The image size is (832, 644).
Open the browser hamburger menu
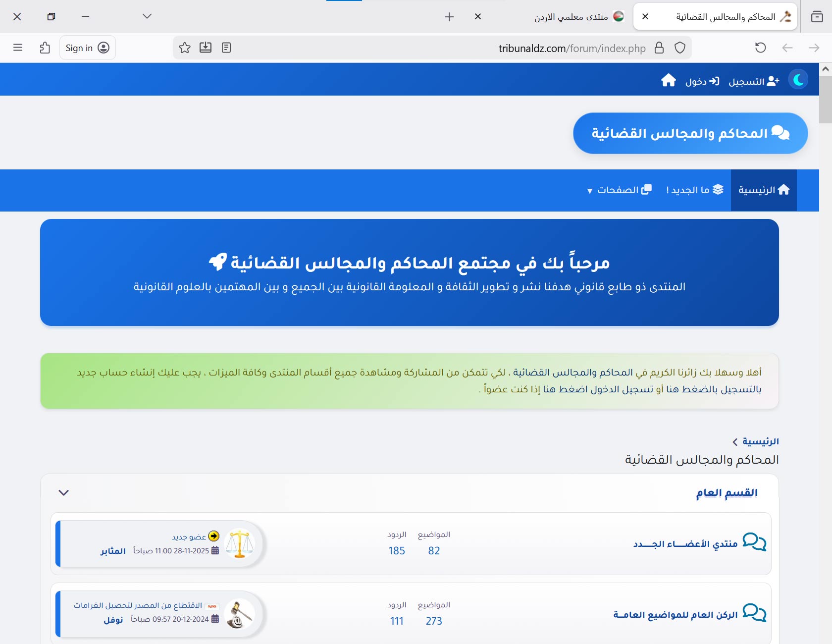coord(18,48)
